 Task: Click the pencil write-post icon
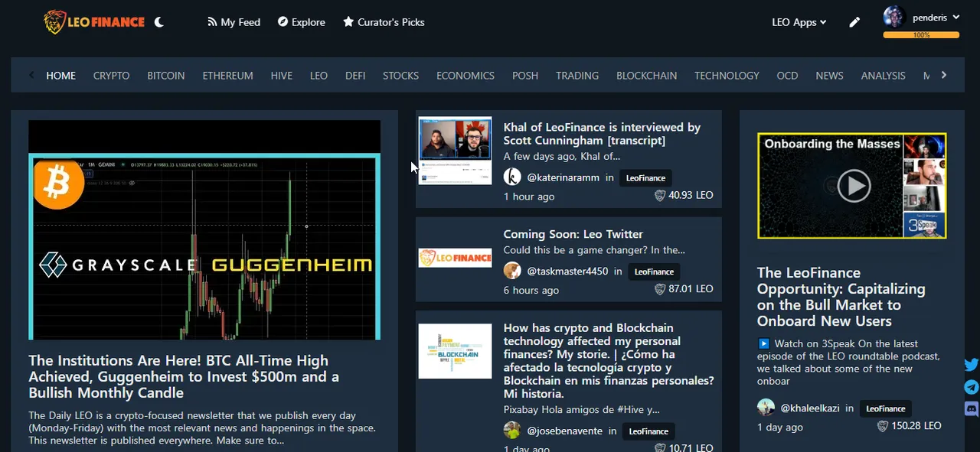click(854, 22)
